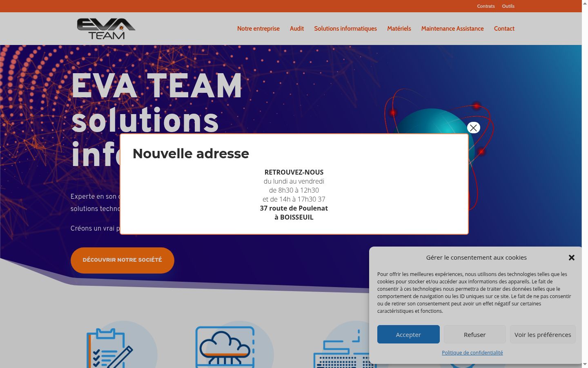588x368 pixels.
Task: Click the page scrollbar down arrow
Action: 585,364
